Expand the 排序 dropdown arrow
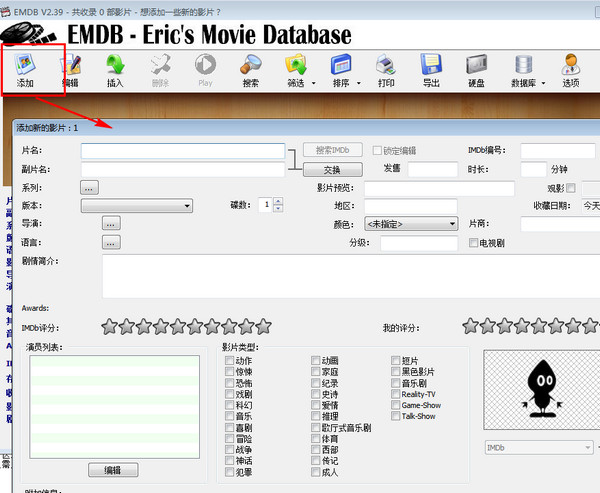600x493 pixels. click(359, 83)
